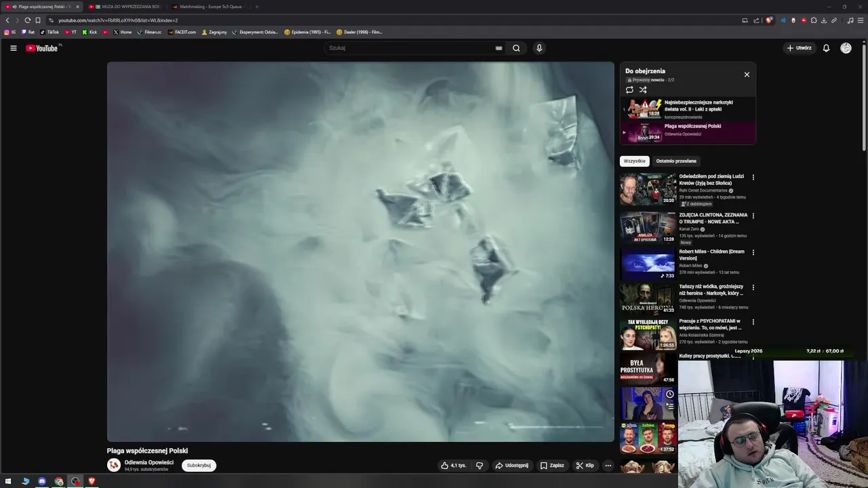This screenshot has width=868, height=488.
Task: Open options menu for Odwiedziłem pod ziemią video
Action: [753, 178]
